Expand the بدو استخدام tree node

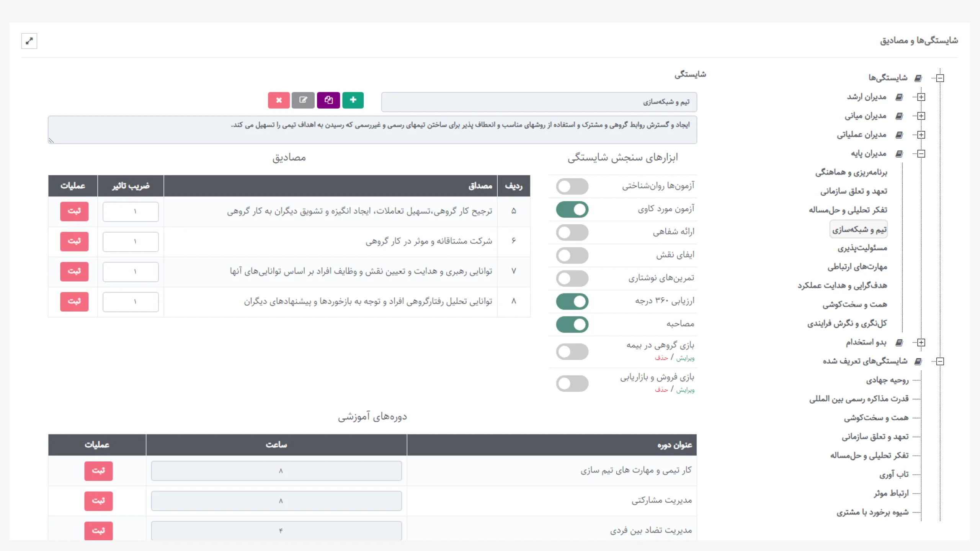click(921, 342)
